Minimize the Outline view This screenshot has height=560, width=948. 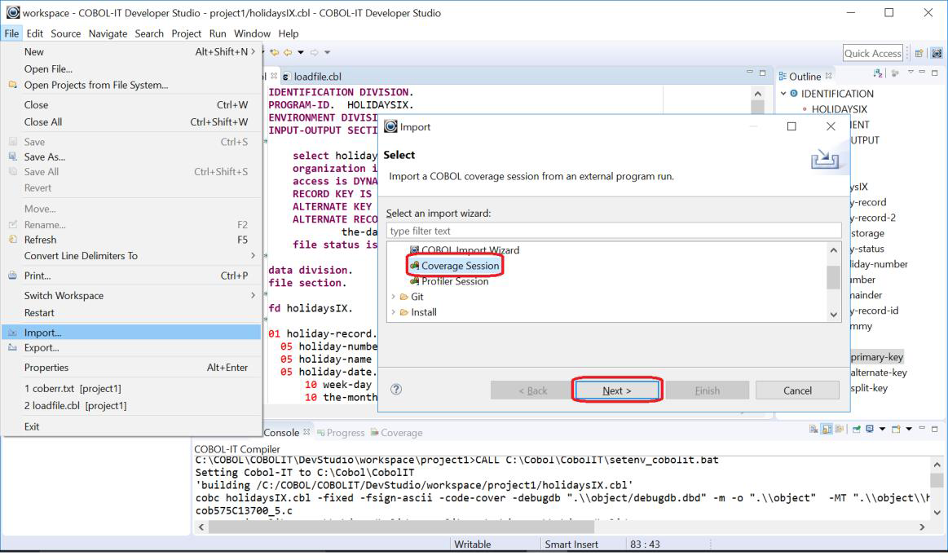(922, 73)
